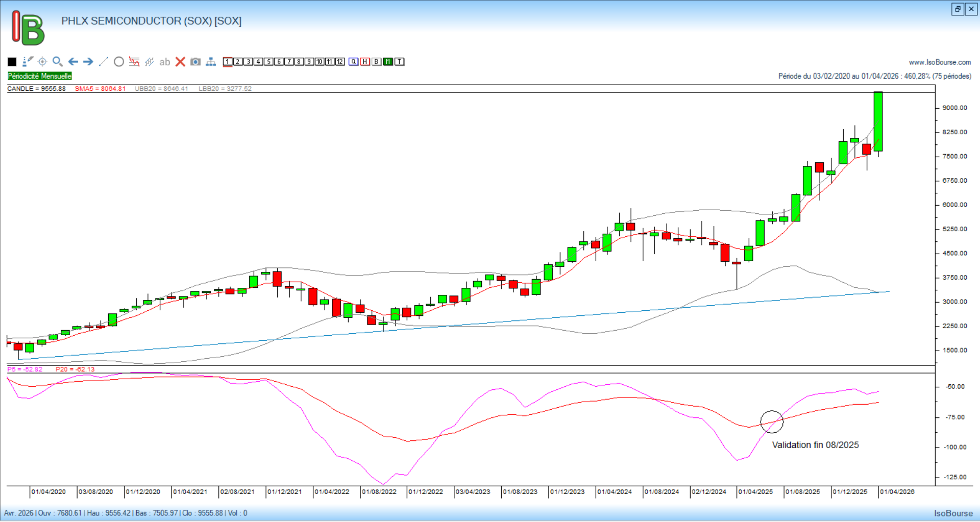
Task: Click the camera screenshot icon
Action: (195, 62)
